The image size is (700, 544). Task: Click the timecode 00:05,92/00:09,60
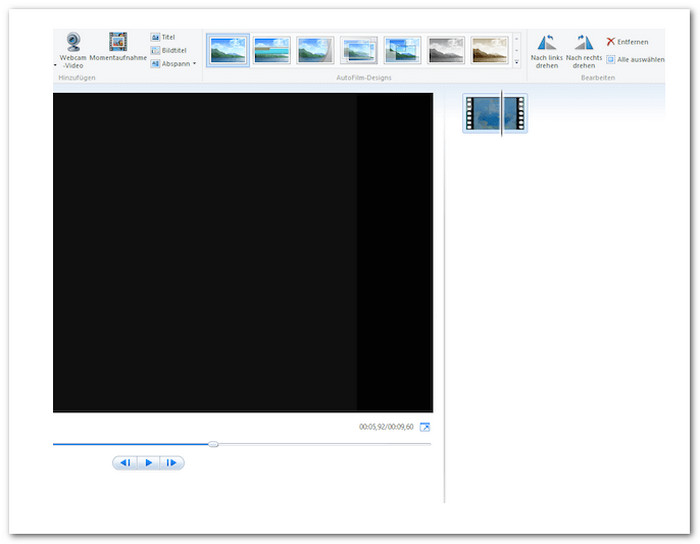[x=386, y=427]
